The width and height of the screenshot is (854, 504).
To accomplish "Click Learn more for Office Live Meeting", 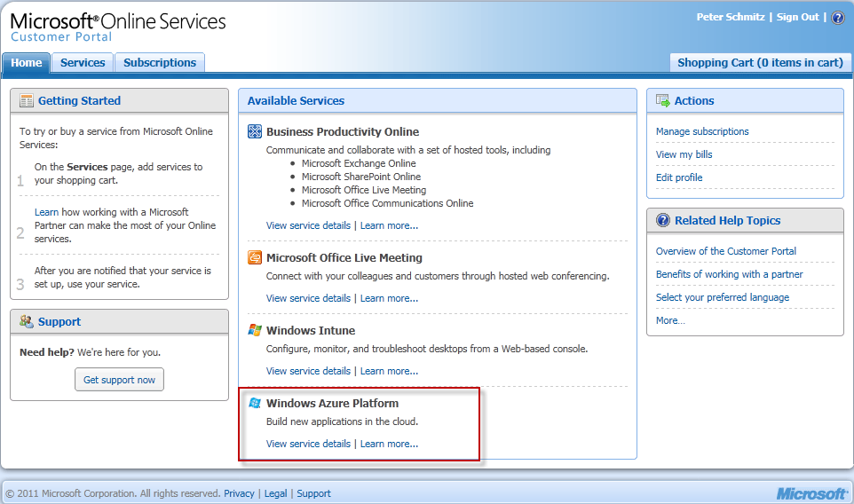I will (x=389, y=298).
